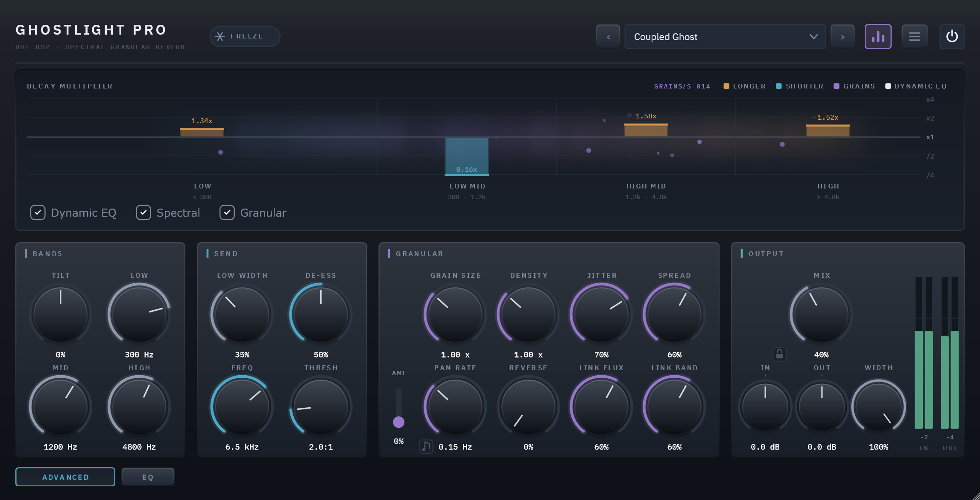Click the Low 300 Hz crossover knob
Image resolution: width=980 pixels, height=500 pixels.
(139, 315)
